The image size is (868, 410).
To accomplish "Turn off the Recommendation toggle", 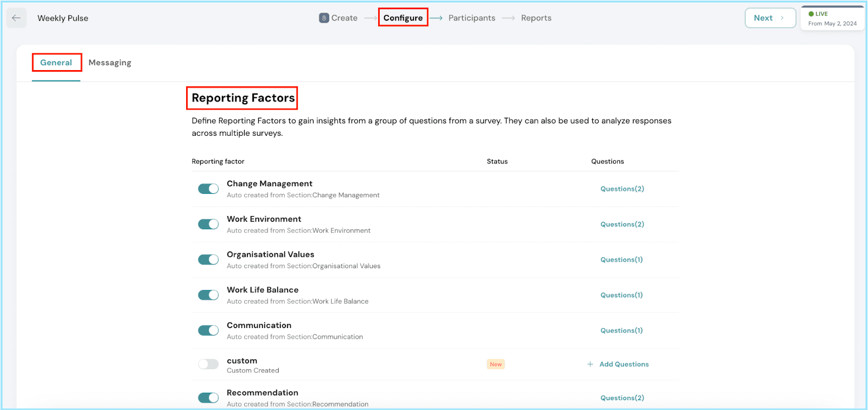I will click(x=208, y=398).
